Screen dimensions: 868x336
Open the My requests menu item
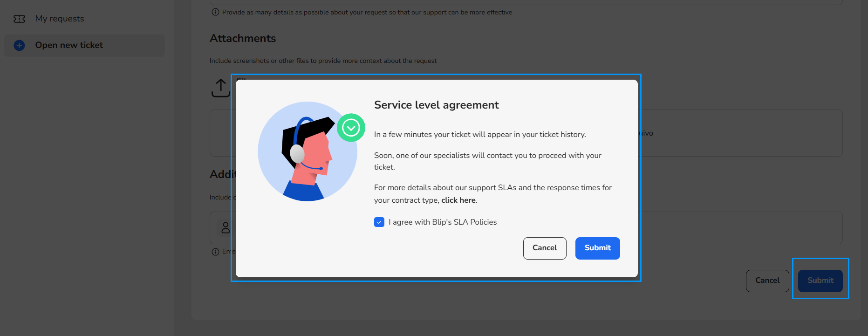click(x=60, y=19)
